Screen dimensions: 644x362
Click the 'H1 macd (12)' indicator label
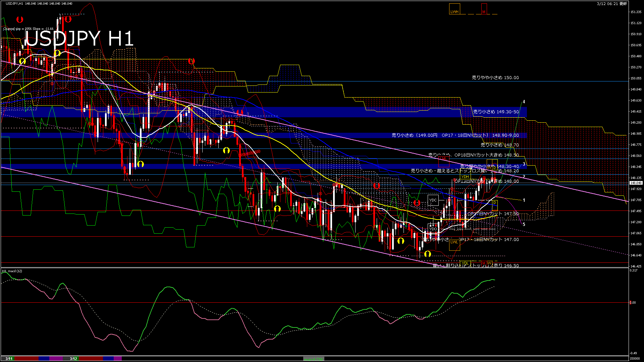click(x=12, y=271)
